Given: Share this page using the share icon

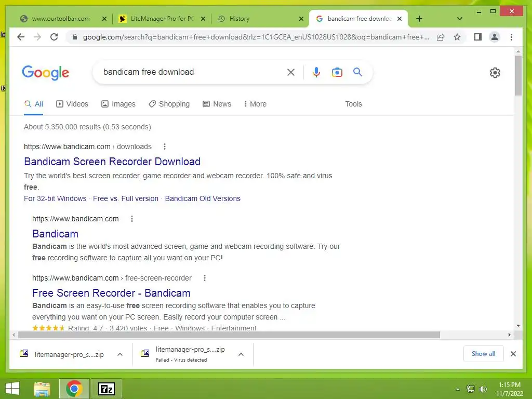Looking at the screenshot, I should point(441,37).
